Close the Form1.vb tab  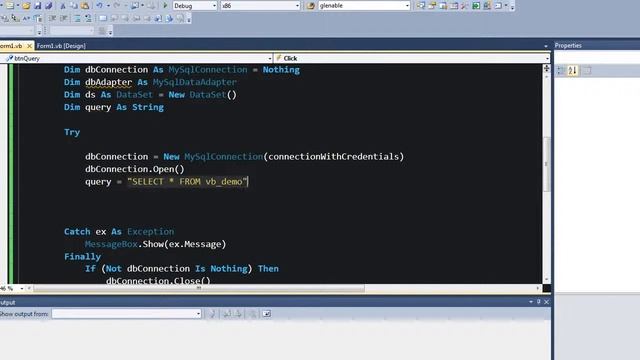(x=29, y=46)
